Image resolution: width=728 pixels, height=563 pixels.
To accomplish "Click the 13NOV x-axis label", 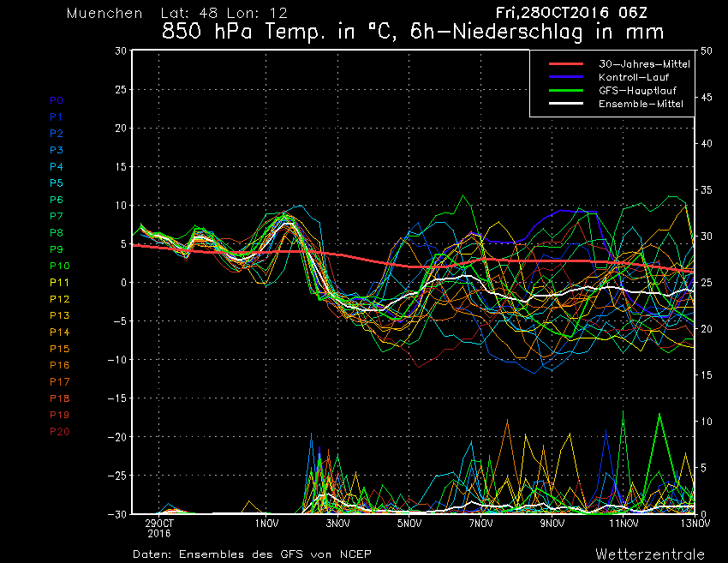I will click(696, 524).
